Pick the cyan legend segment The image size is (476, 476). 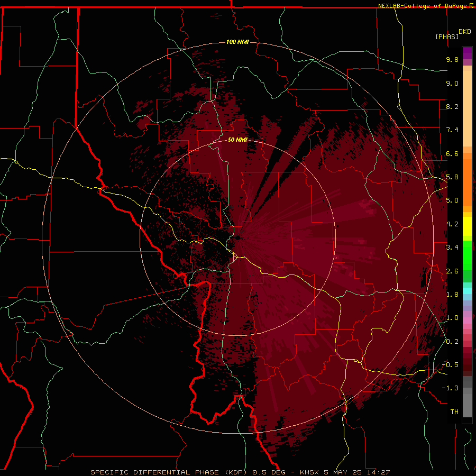[x=467, y=290]
